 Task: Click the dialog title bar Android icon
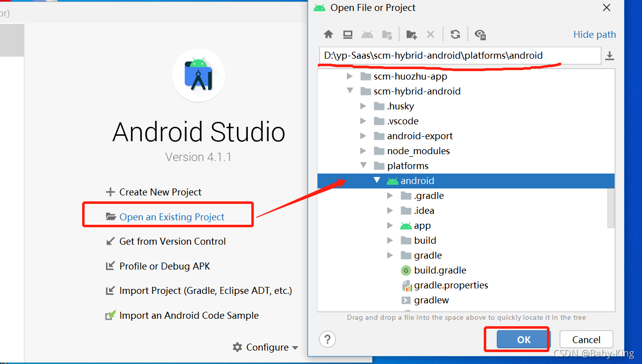coord(320,8)
